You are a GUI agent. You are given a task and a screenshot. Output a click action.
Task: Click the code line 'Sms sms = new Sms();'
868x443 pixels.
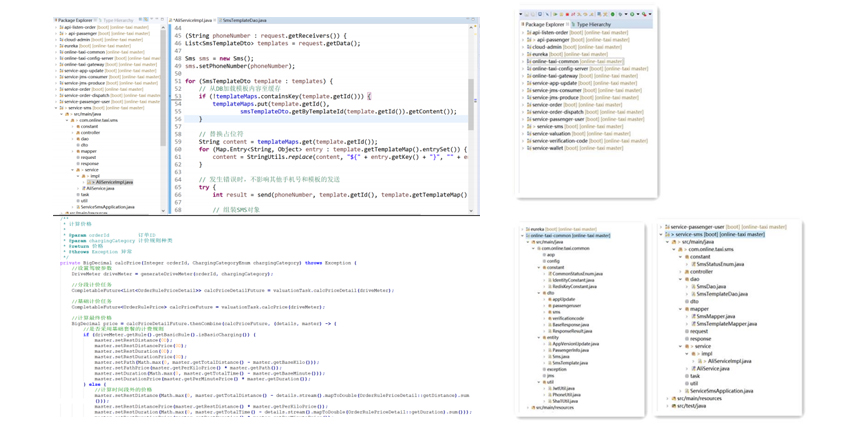click(x=219, y=58)
